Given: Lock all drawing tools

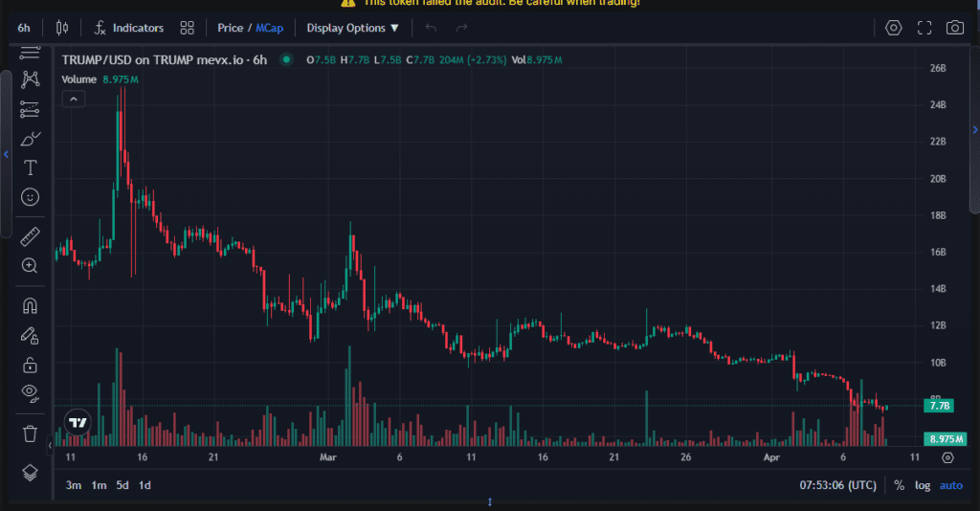Looking at the screenshot, I should [30, 365].
